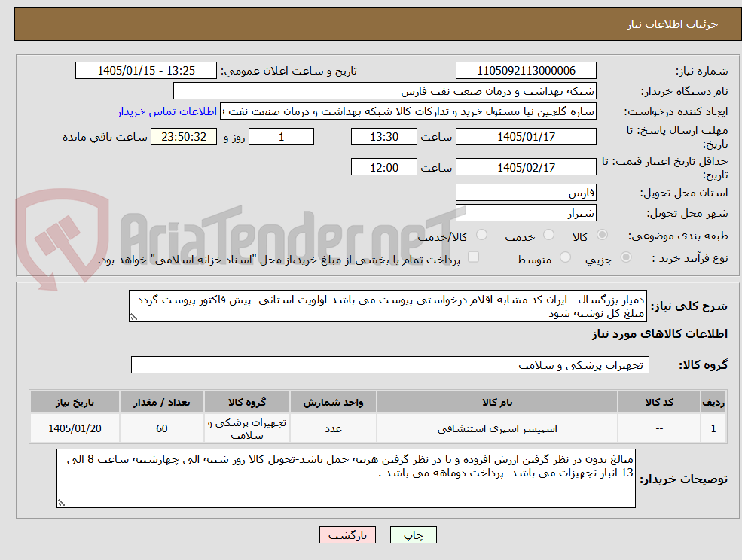742x560 pixels.
Task: Click the ردیف column header
Action: tap(713, 403)
